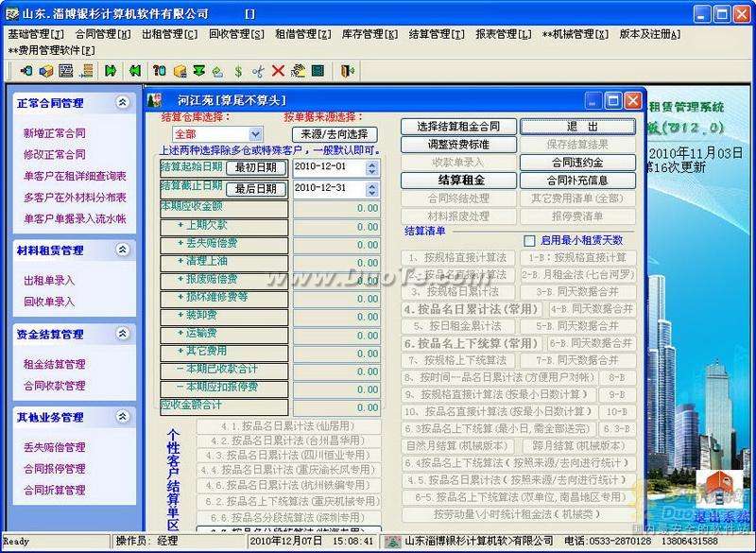
Task: Open 合同收款管理 in the sidebar
Action: click(55, 386)
